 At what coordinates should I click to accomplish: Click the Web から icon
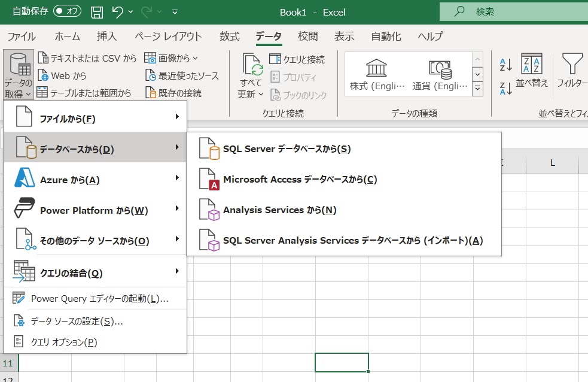tap(42, 76)
